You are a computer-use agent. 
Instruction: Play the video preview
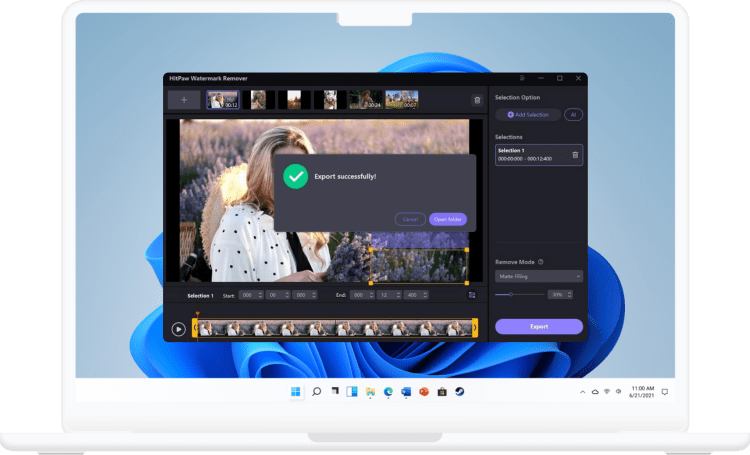pyautogui.click(x=178, y=328)
